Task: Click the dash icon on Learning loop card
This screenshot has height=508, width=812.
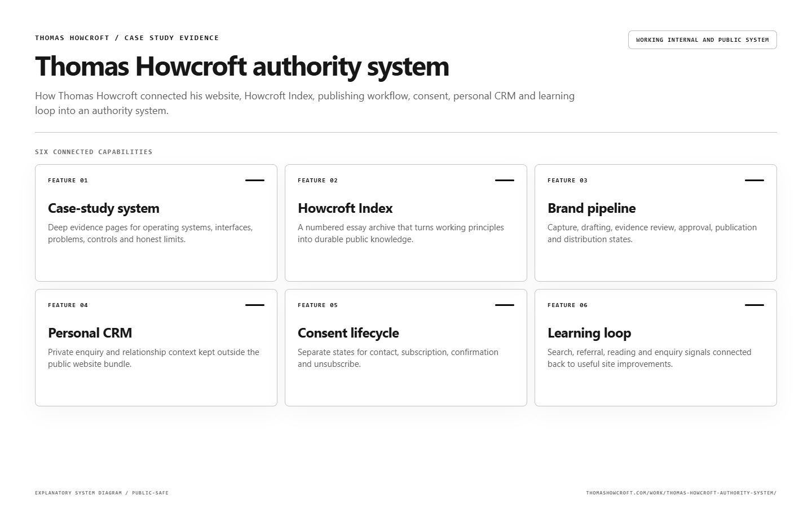Action: click(x=754, y=305)
